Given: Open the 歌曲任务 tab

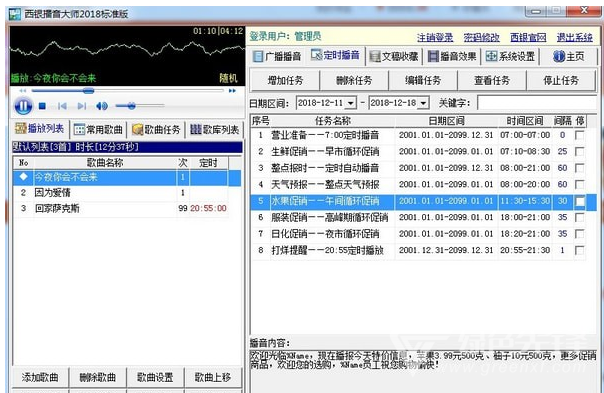Looking at the screenshot, I should point(156,130).
